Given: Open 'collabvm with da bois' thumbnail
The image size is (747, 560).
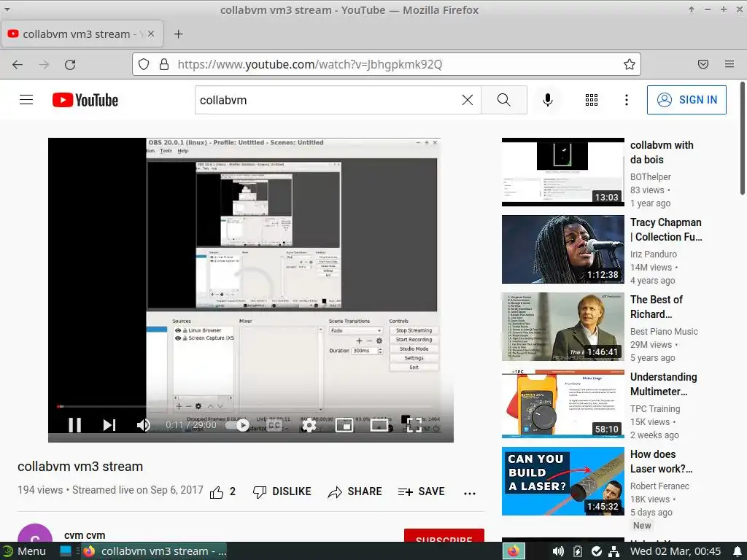Looking at the screenshot, I should click(562, 172).
